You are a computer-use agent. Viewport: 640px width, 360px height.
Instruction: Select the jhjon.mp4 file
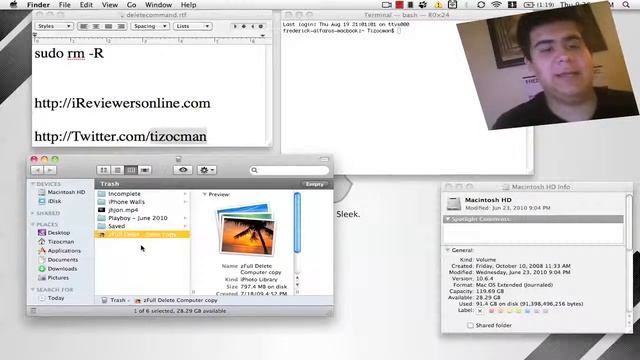[142, 210]
